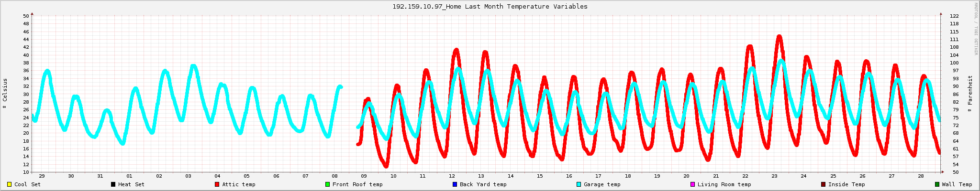Click the º Celsius left axis label
Image resolution: width=980 pixels, height=191 pixels.
click(5, 94)
